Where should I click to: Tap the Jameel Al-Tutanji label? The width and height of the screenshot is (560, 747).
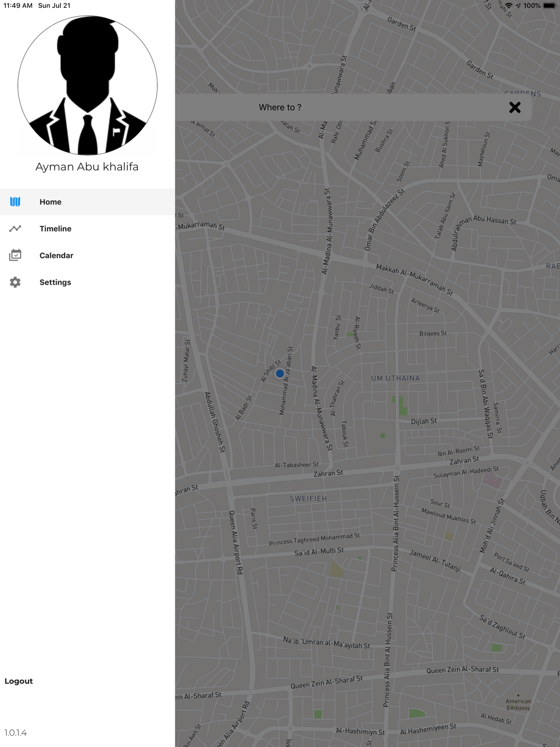(435, 561)
